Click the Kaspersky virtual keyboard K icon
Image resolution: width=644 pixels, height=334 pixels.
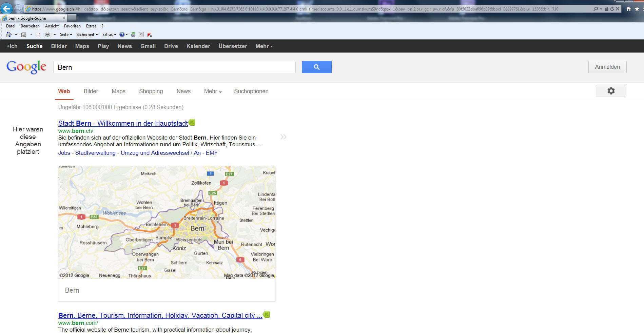(141, 35)
